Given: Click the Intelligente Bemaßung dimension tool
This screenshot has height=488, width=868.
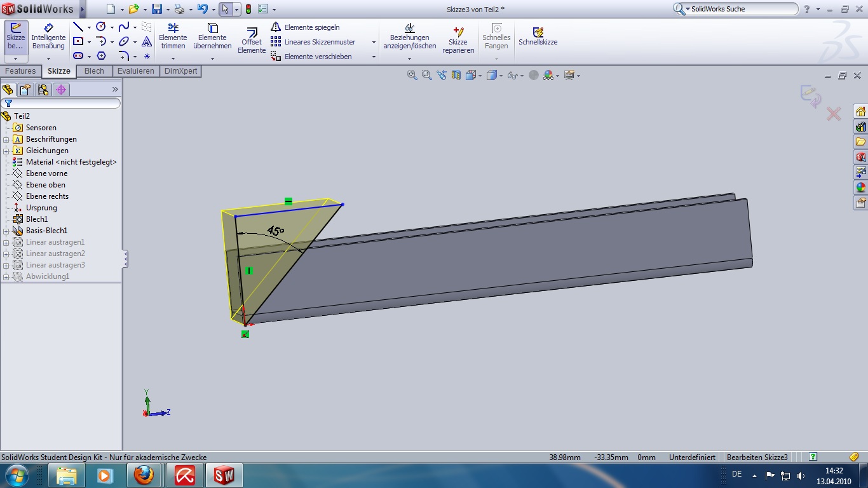Looking at the screenshot, I should tap(48, 37).
